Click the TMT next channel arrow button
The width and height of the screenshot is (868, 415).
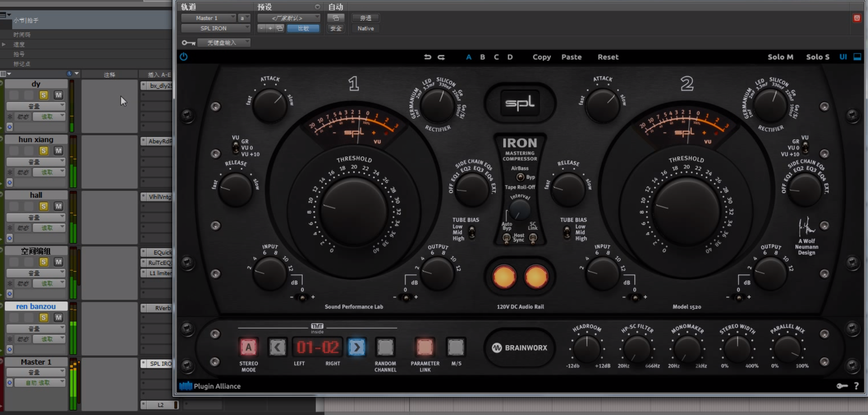[x=357, y=347]
